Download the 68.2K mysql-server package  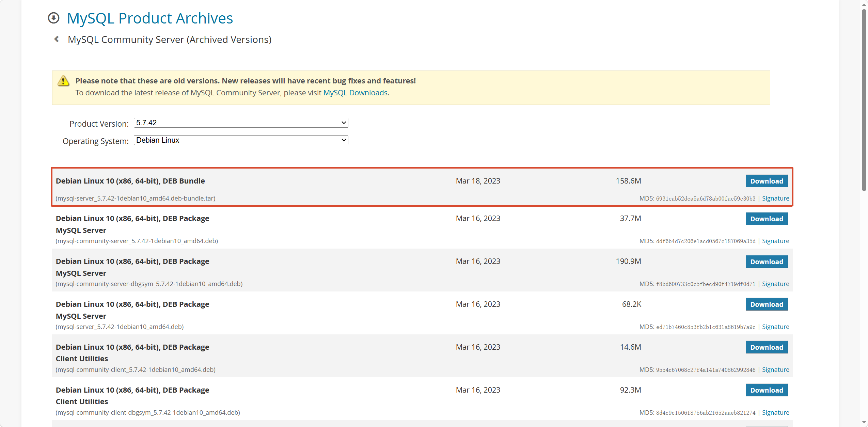coord(767,304)
